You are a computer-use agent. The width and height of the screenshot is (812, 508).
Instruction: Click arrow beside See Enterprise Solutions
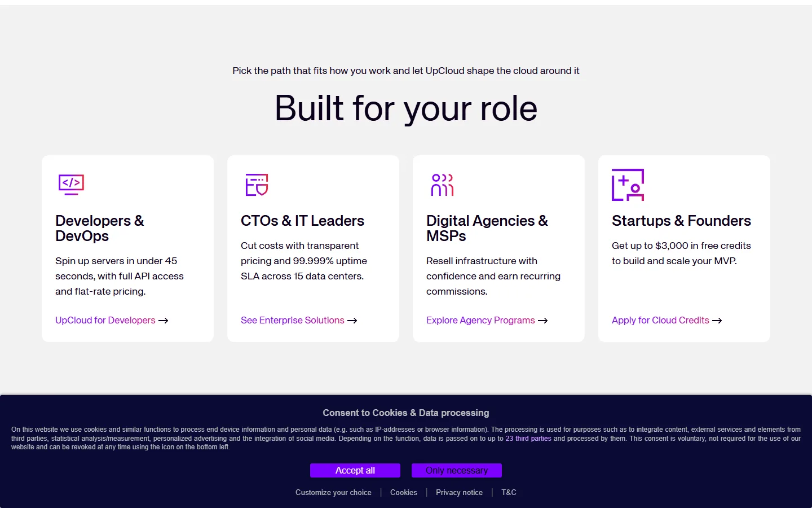click(x=352, y=321)
